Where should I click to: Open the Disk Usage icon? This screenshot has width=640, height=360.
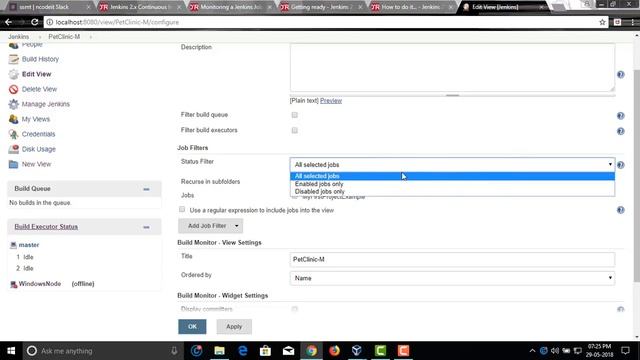(13, 149)
